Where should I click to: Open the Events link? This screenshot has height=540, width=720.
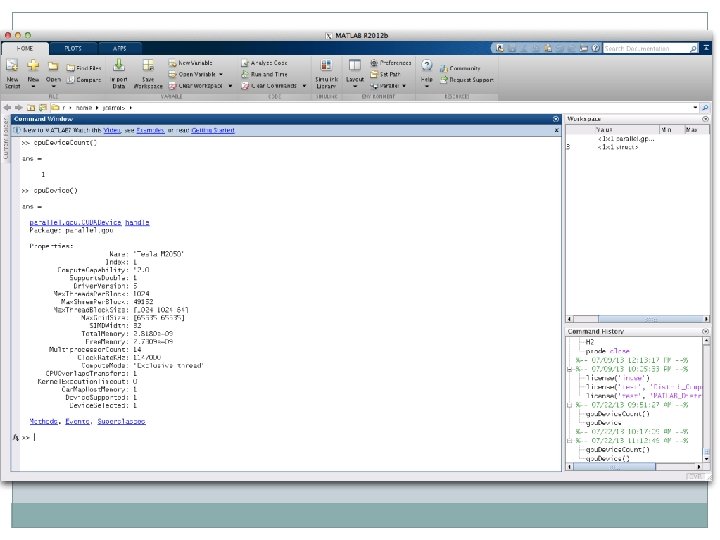77,421
